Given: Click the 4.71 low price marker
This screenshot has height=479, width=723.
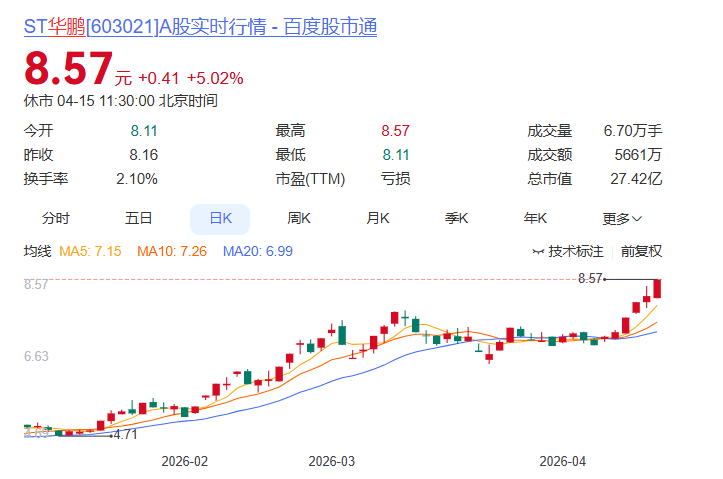Looking at the screenshot, I should 125,435.
